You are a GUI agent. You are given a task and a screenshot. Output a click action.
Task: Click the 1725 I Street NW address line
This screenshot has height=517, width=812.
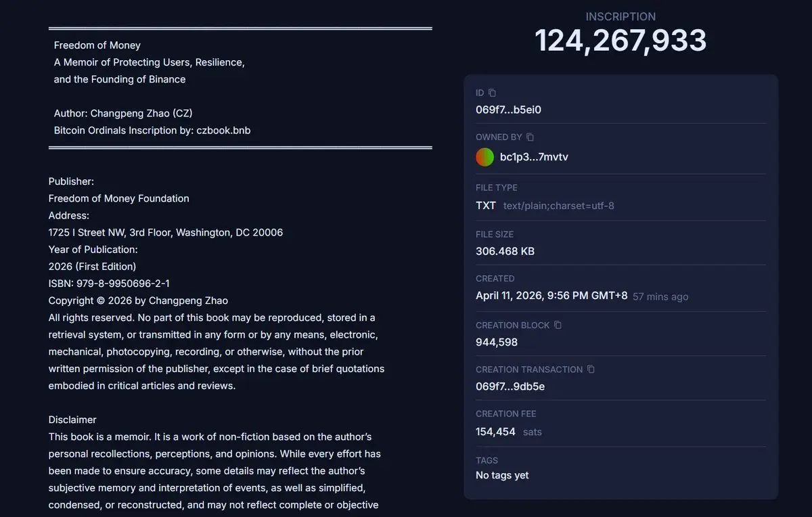tap(166, 232)
